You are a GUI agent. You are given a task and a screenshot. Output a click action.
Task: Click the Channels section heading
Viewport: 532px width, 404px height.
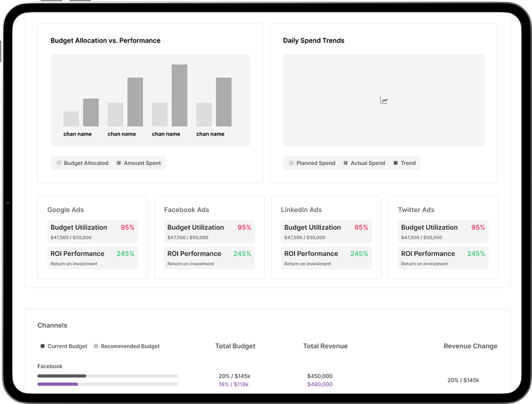tap(53, 326)
